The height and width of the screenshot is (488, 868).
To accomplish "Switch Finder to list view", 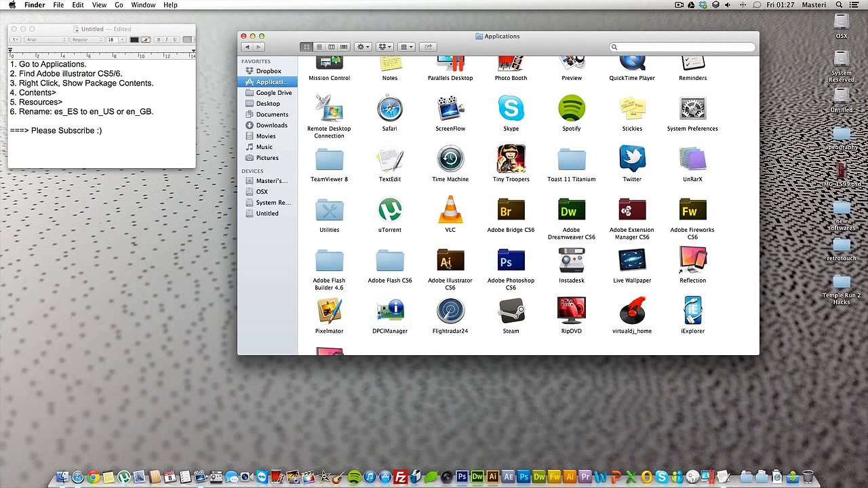I will tap(319, 47).
